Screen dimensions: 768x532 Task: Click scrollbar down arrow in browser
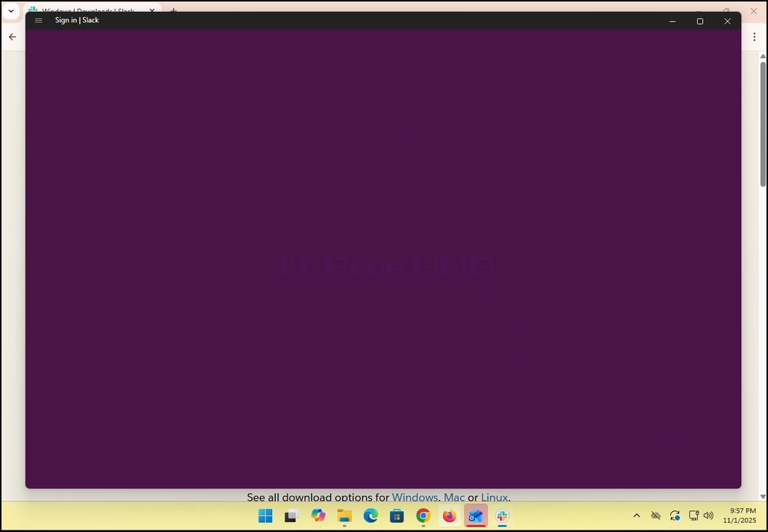click(x=763, y=497)
